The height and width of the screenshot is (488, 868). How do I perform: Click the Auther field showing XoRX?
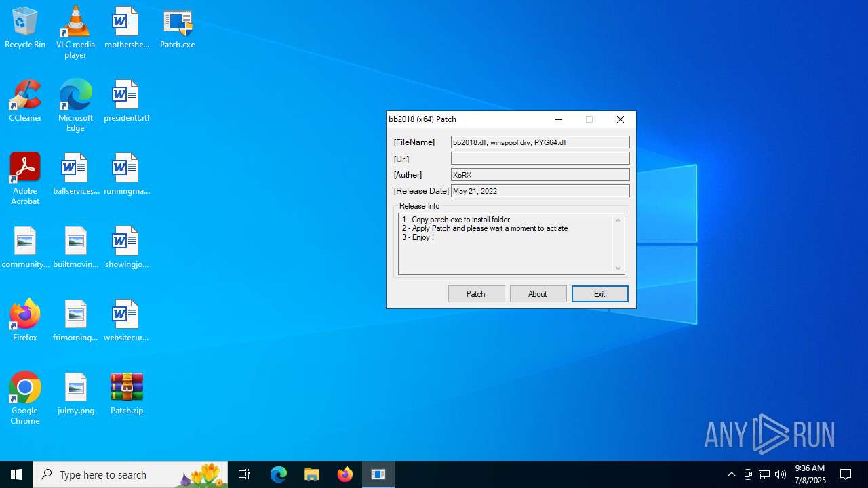click(540, 175)
